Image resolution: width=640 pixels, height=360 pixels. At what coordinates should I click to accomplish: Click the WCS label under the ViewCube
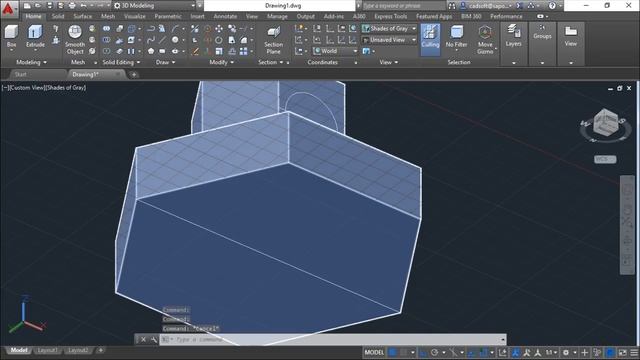tap(604, 159)
